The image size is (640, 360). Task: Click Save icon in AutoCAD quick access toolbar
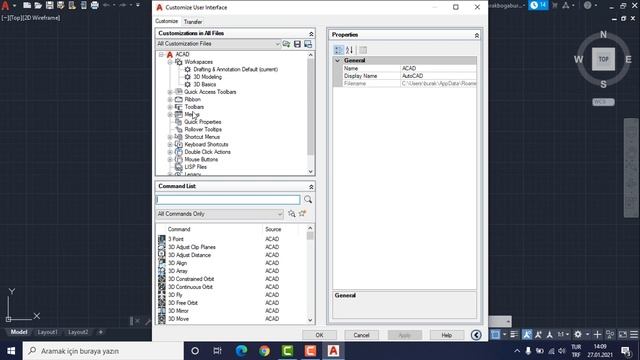49,5
